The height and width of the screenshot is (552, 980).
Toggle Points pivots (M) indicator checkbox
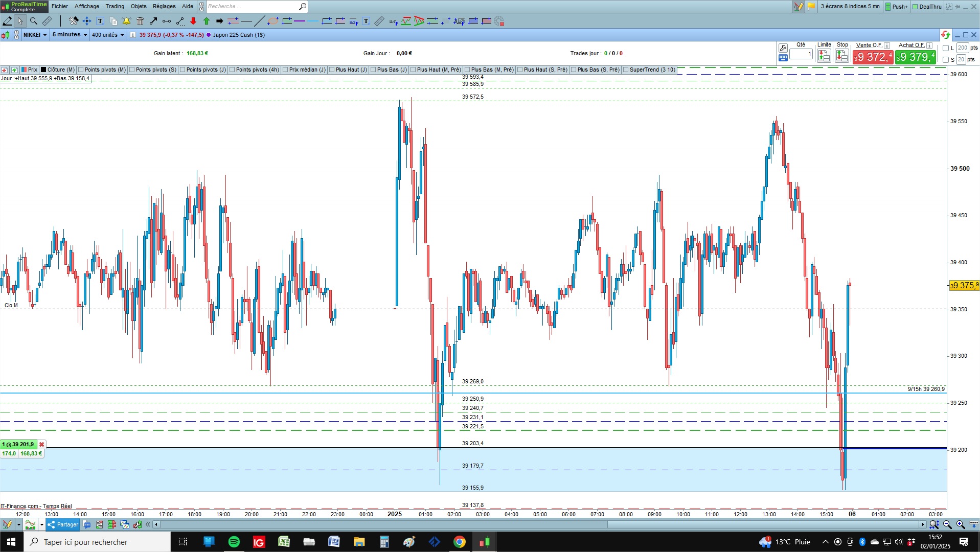(x=81, y=70)
